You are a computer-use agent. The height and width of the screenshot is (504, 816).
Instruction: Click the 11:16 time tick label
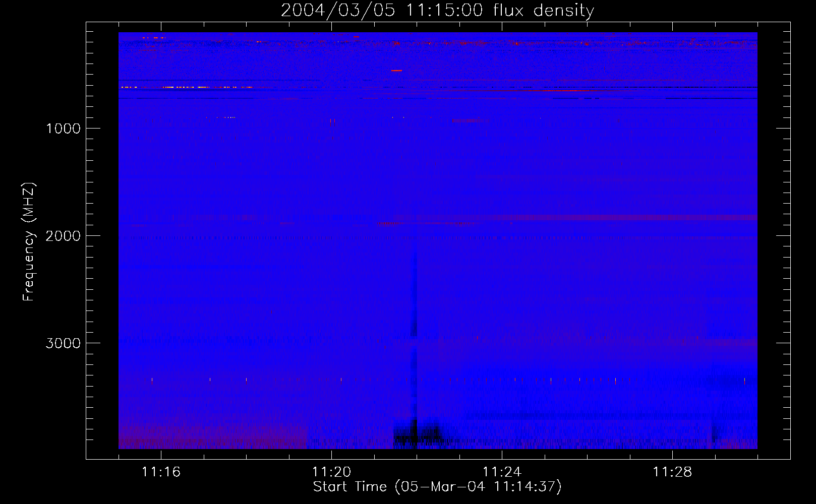click(161, 472)
